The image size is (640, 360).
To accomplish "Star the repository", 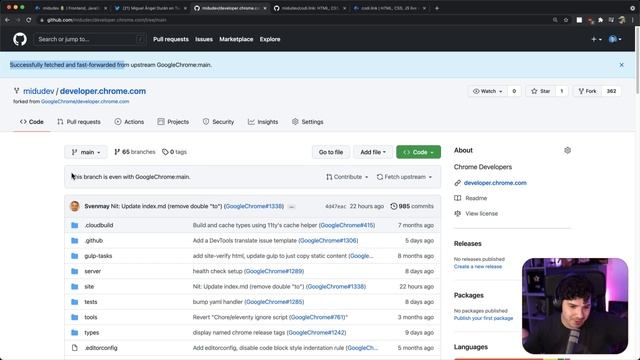I will (541, 91).
